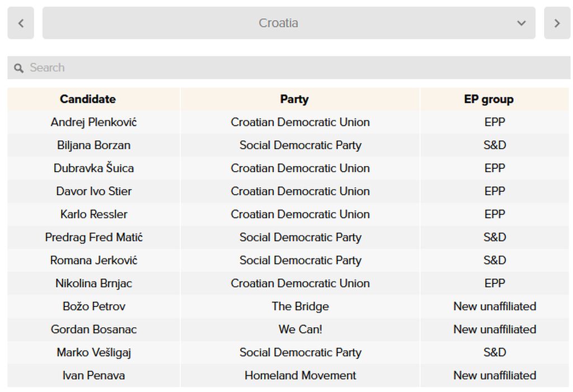573x392 pixels.
Task: Click Marko Vešligaj candidate name
Action: (93, 352)
